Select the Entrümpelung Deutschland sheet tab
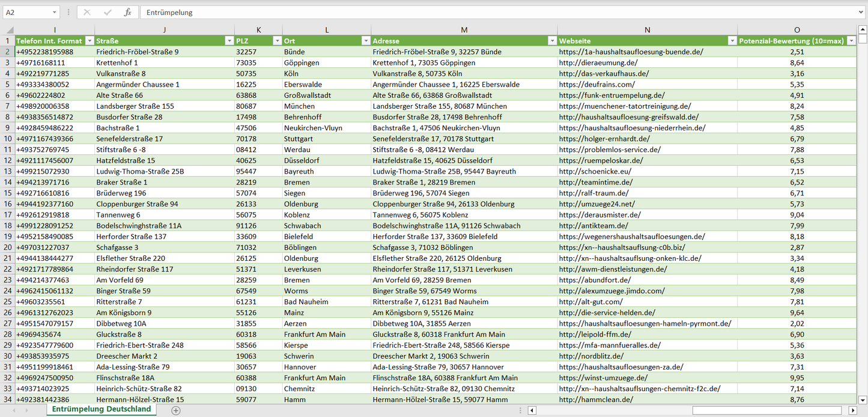 tap(101, 409)
